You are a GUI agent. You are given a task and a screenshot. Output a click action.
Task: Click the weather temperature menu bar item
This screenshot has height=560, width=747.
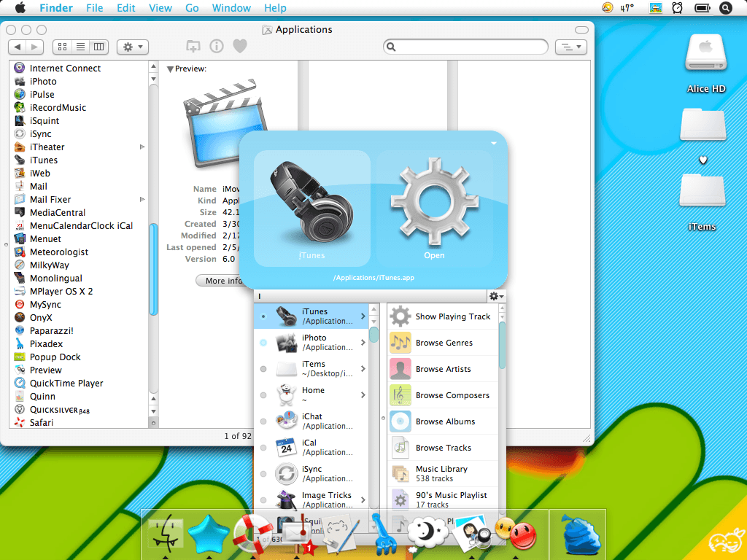[x=620, y=7]
